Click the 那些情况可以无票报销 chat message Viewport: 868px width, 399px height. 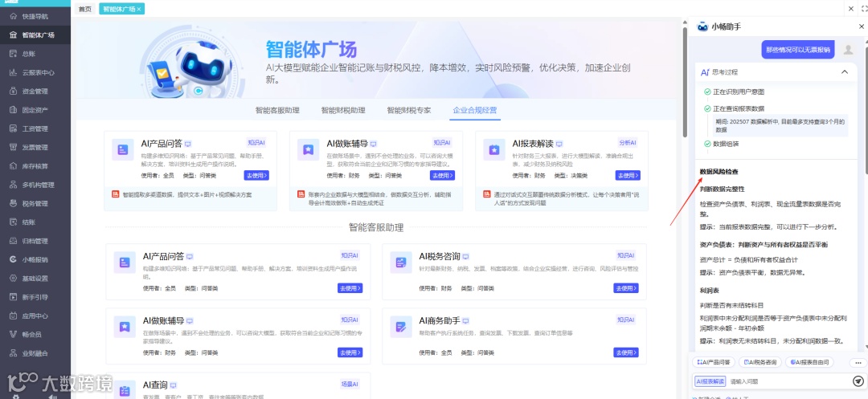[x=798, y=49]
